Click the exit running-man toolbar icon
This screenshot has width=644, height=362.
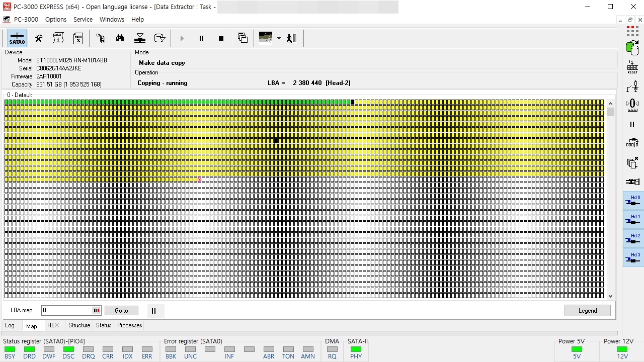point(291,38)
